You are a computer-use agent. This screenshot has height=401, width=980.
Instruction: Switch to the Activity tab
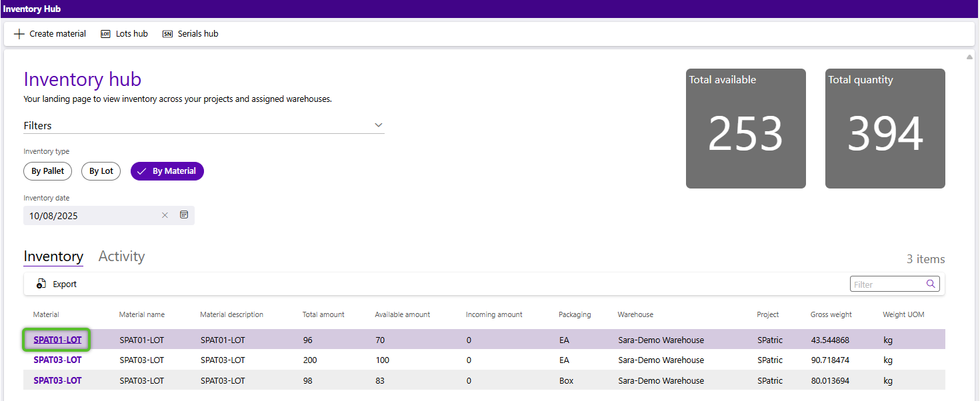(x=121, y=256)
